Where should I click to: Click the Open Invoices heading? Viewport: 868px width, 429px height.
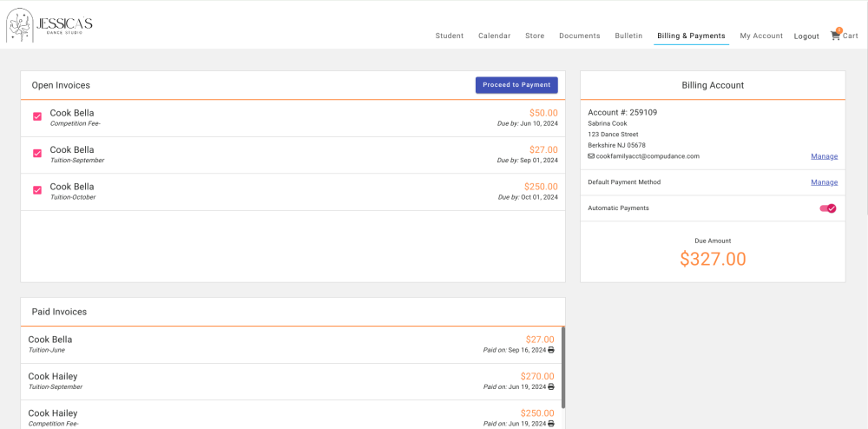[61, 85]
